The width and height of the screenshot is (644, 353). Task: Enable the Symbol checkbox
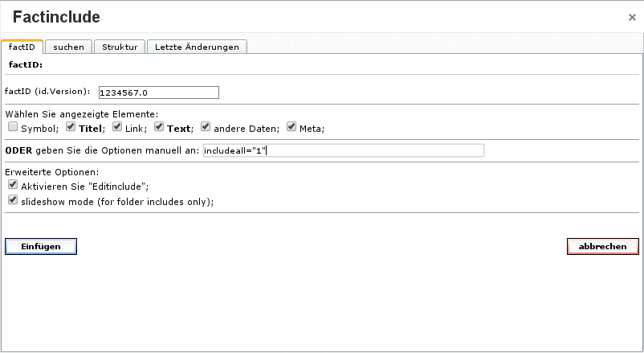click(12, 127)
